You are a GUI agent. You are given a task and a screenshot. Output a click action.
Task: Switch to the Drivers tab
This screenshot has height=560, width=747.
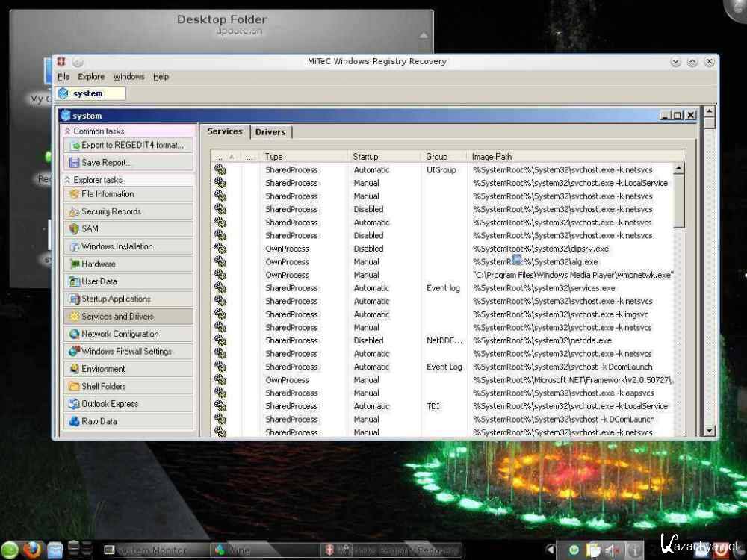tap(270, 132)
